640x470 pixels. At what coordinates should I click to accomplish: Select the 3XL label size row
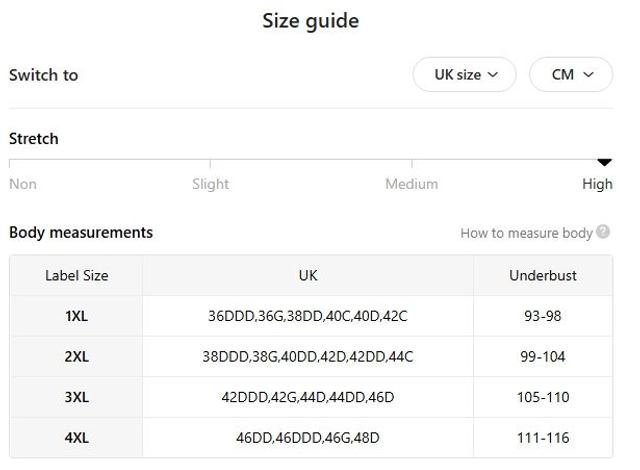77,397
